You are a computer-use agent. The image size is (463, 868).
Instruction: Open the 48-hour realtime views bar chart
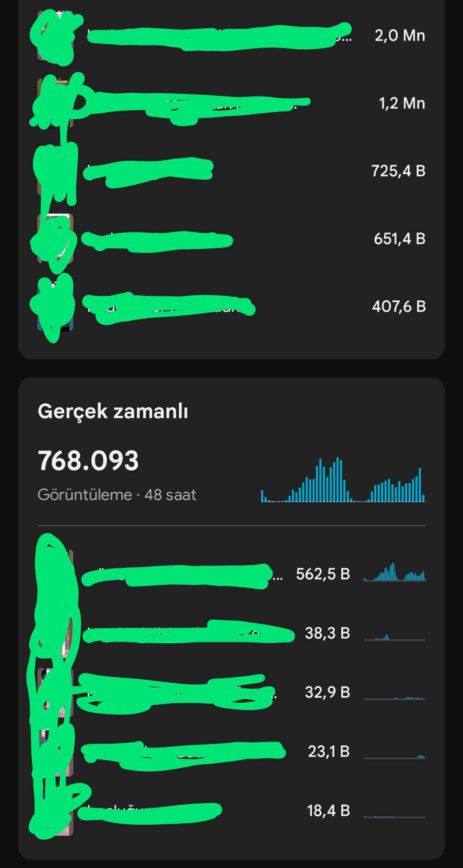click(x=343, y=479)
